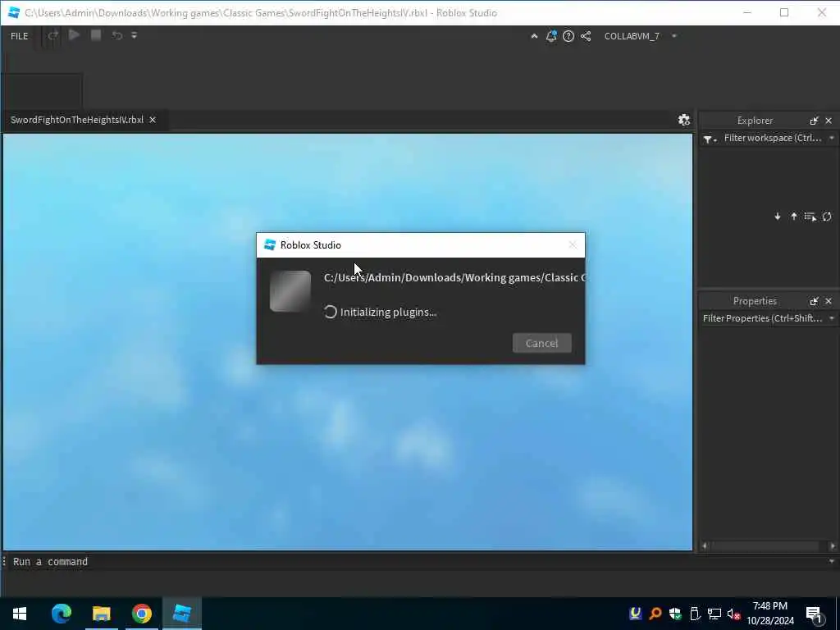The image size is (840, 630).
Task: Click the COLLABVM_7 account name
Action: (632, 36)
